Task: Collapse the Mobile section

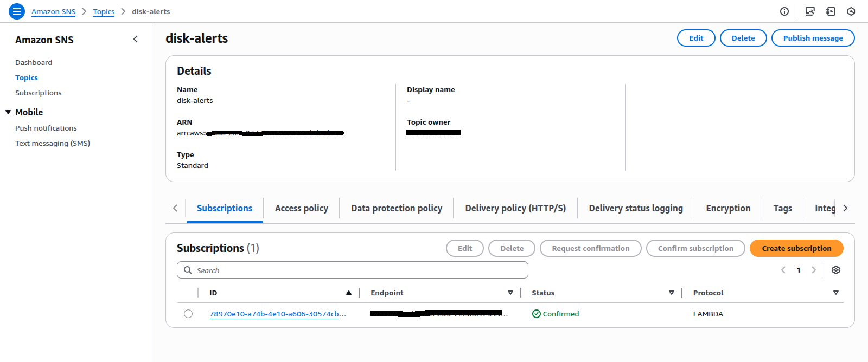Action: click(8, 112)
